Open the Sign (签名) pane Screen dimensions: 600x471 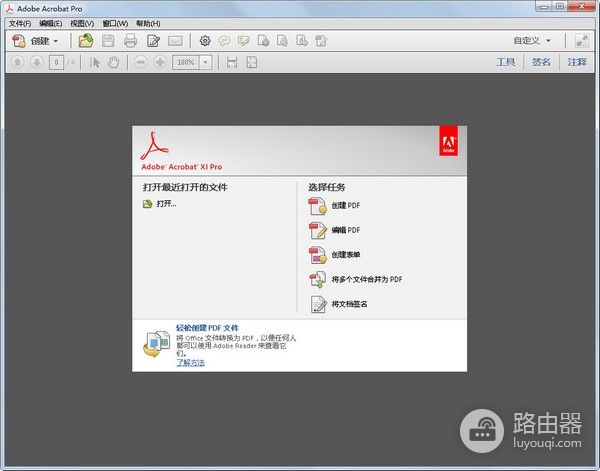click(541, 62)
